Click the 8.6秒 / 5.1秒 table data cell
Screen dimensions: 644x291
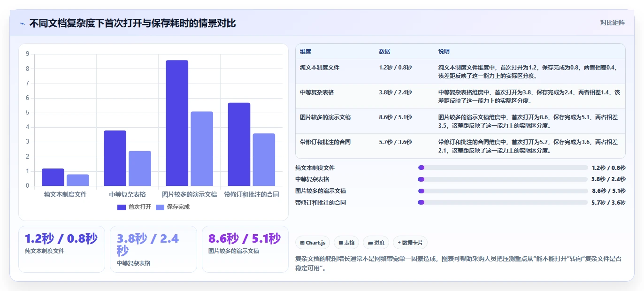click(x=395, y=117)
